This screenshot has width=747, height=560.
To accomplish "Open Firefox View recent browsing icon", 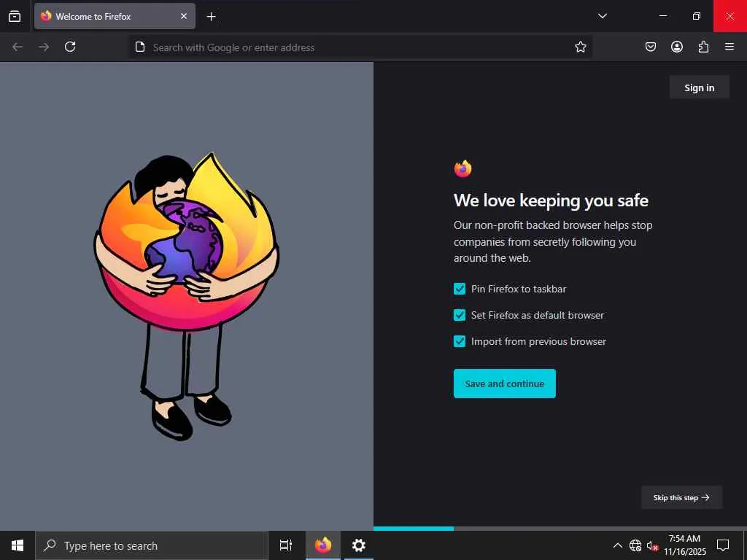I will [x=15, y=16].
